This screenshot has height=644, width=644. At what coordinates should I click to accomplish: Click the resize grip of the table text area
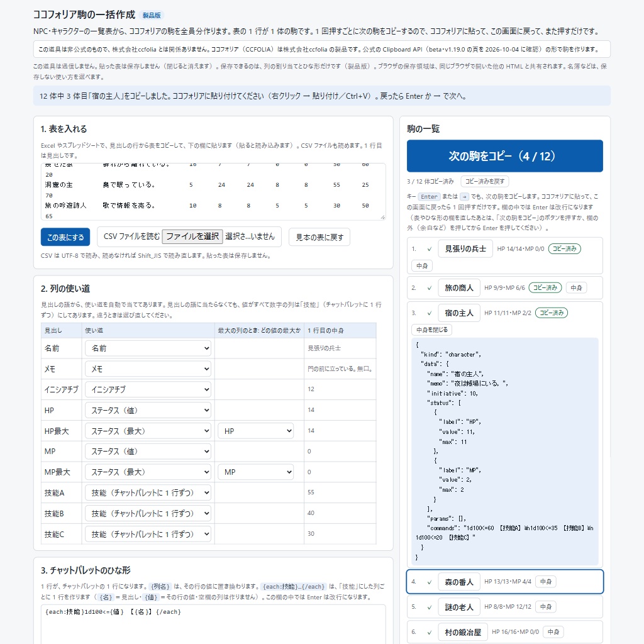click(382, 217)
